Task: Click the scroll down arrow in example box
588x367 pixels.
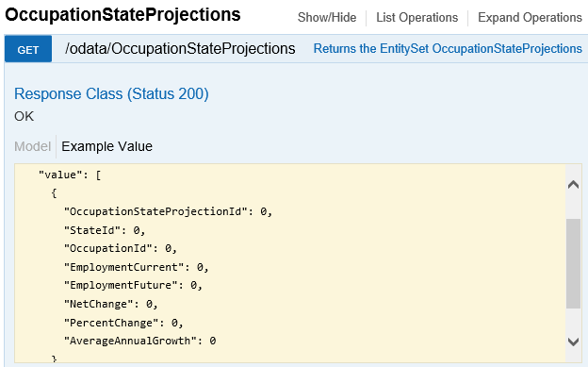Action: coord(573,342)
